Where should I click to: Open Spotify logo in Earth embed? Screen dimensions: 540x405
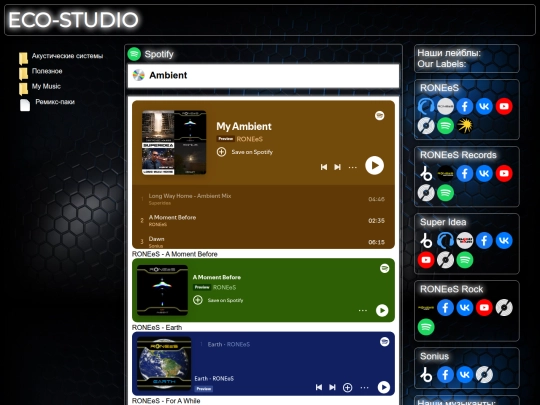coord(384,342)
